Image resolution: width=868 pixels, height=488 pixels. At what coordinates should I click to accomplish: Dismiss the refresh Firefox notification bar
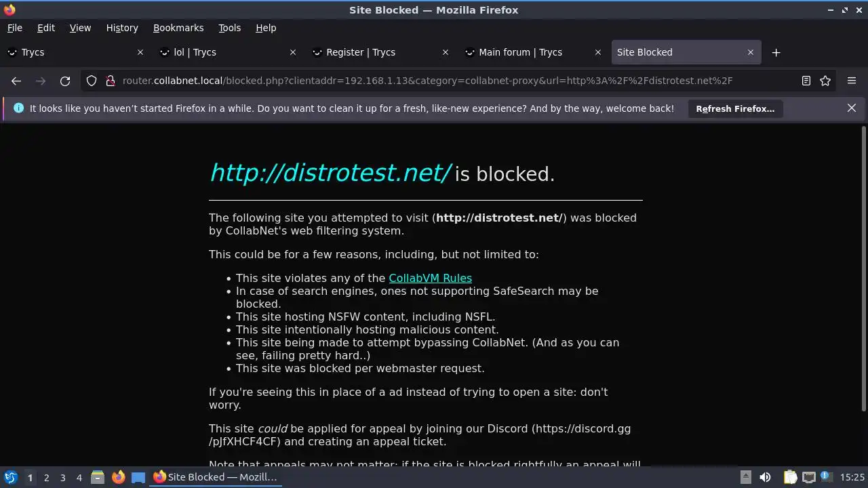coord(852,108)
